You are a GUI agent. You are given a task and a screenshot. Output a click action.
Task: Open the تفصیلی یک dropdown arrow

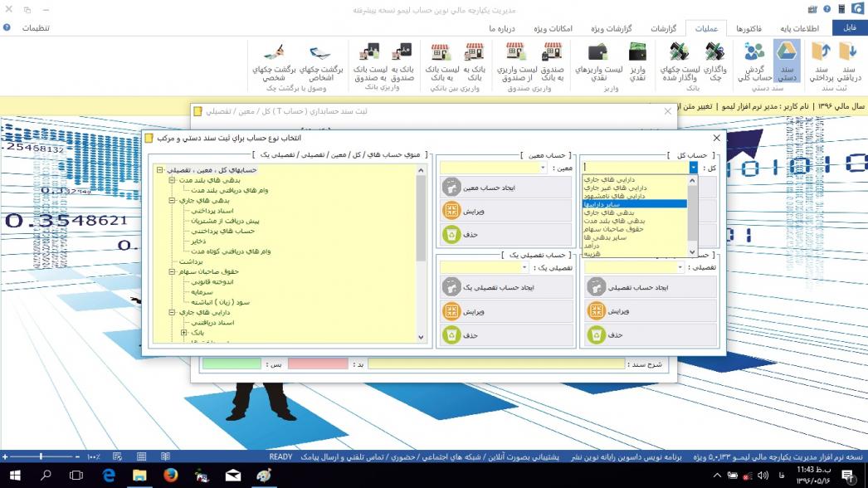click(524, 267)
